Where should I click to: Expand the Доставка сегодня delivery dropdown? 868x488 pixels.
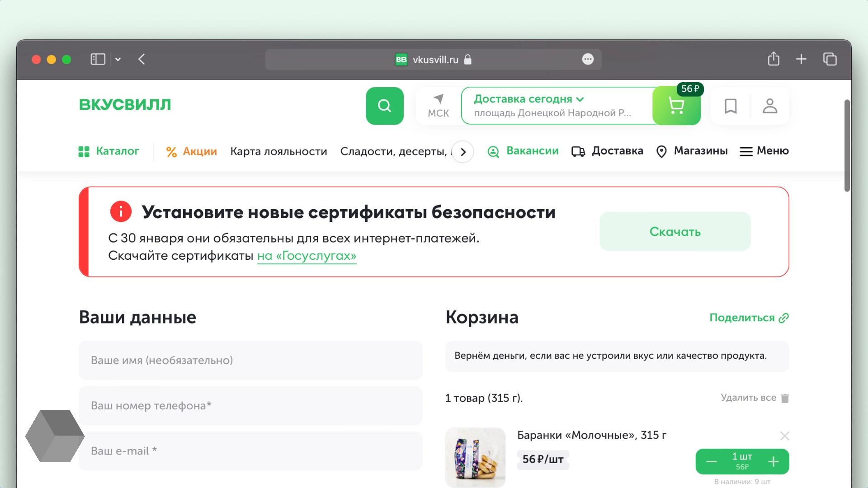tap(529, 99)
